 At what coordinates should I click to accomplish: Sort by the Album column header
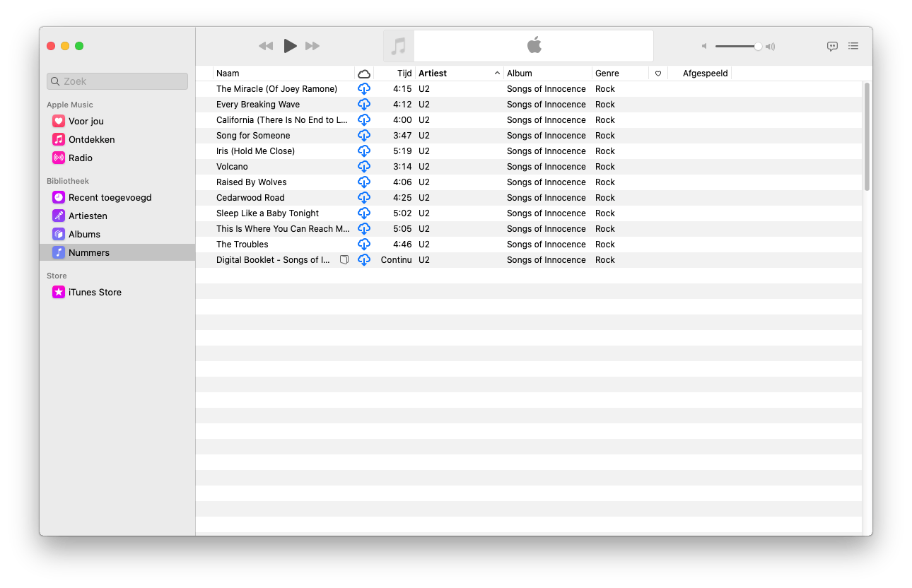pos(548,73)
